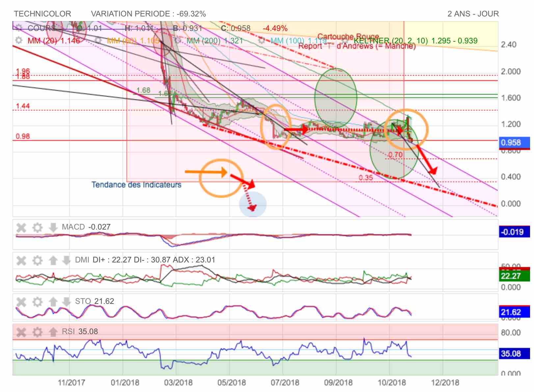Open the MM (60) settings gear

pos(98,40)
